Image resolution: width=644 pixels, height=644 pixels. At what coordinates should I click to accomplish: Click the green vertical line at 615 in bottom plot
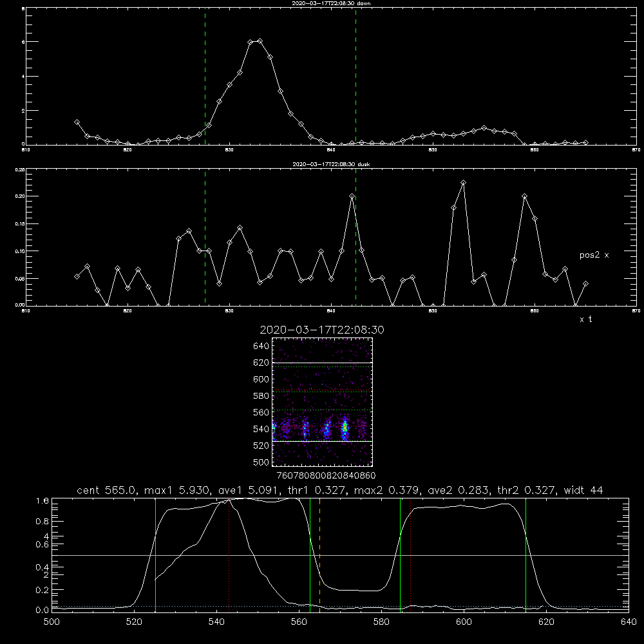[x=526, y=554]
